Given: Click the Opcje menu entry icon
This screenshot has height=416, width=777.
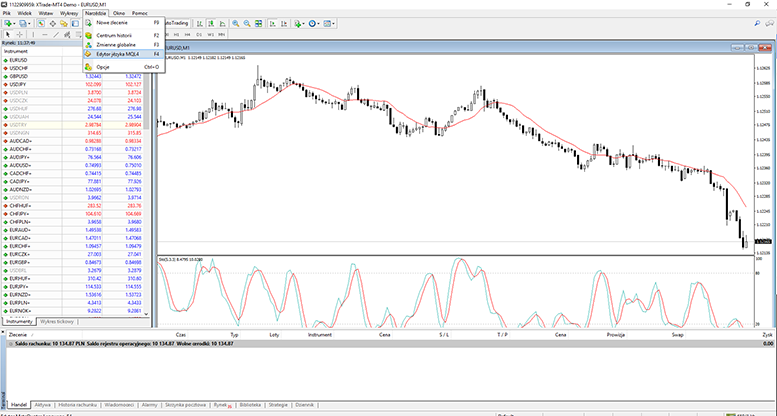Looking at the screenshot, I should click(88, 67).
